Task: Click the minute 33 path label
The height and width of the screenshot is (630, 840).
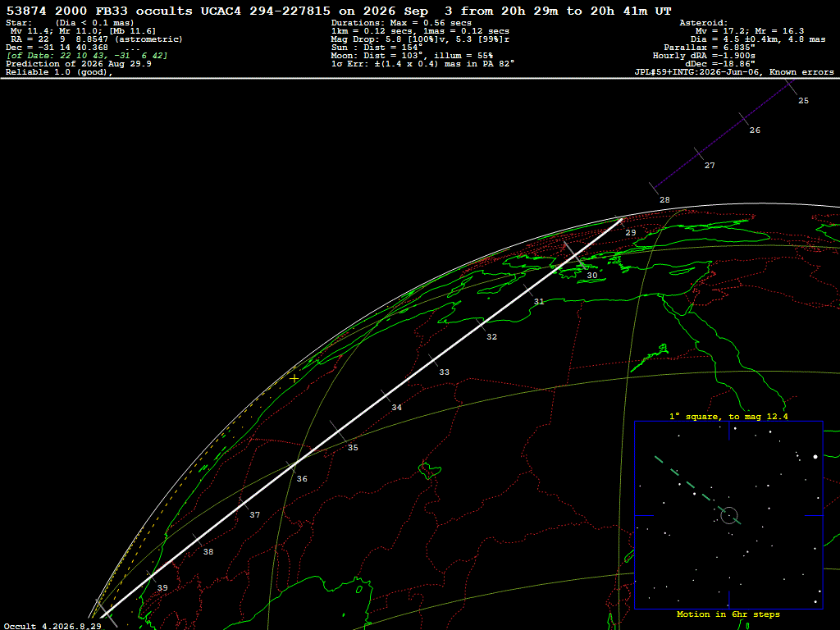Action: 444,372
